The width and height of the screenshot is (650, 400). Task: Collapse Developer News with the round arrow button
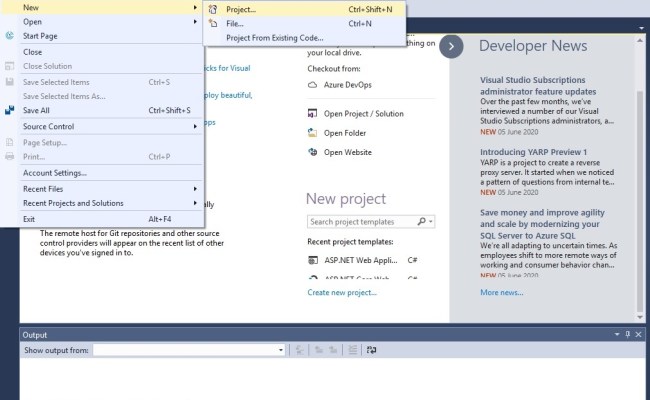(451, 46)
